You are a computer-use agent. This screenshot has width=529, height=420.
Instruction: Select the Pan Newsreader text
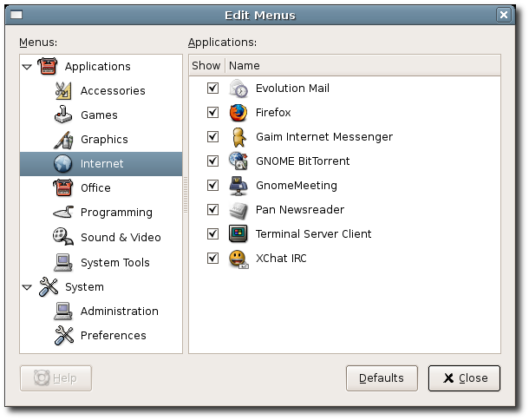coord(300,210)
